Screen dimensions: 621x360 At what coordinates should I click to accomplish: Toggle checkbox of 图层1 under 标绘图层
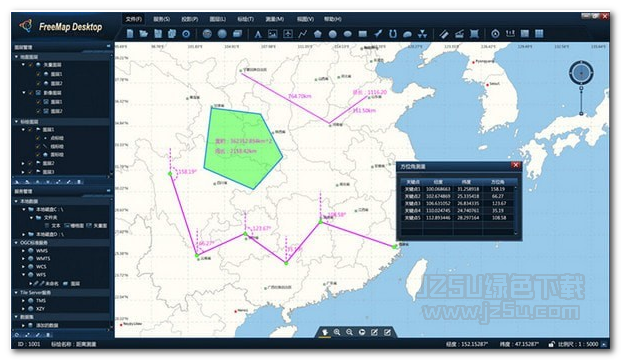[x=30, y=130]
